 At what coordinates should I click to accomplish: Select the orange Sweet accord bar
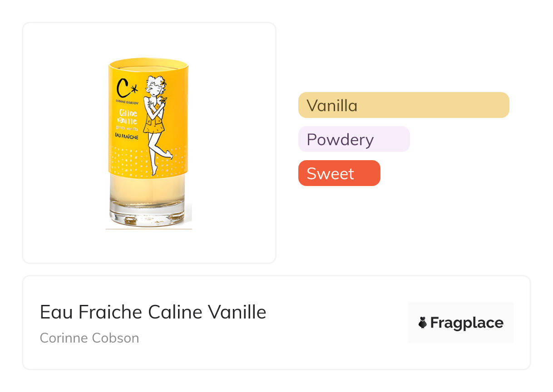pos(339,173)
